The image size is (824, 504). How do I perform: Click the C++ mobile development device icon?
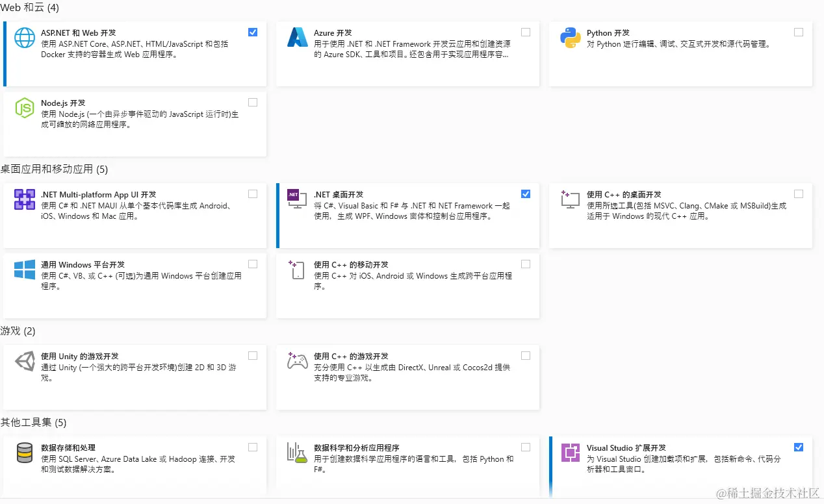(297, 270)
